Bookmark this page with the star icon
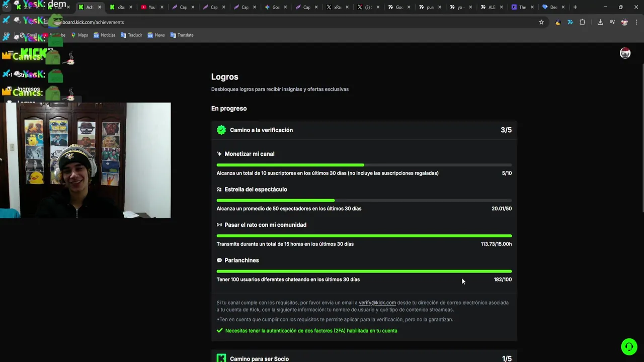 (541, 22)
